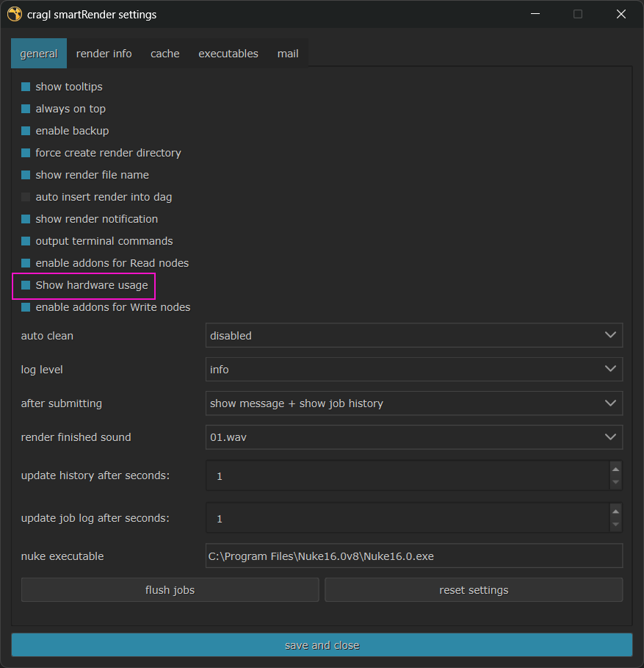Open the mail tab
644x668 pixels.
coord(288,53)
